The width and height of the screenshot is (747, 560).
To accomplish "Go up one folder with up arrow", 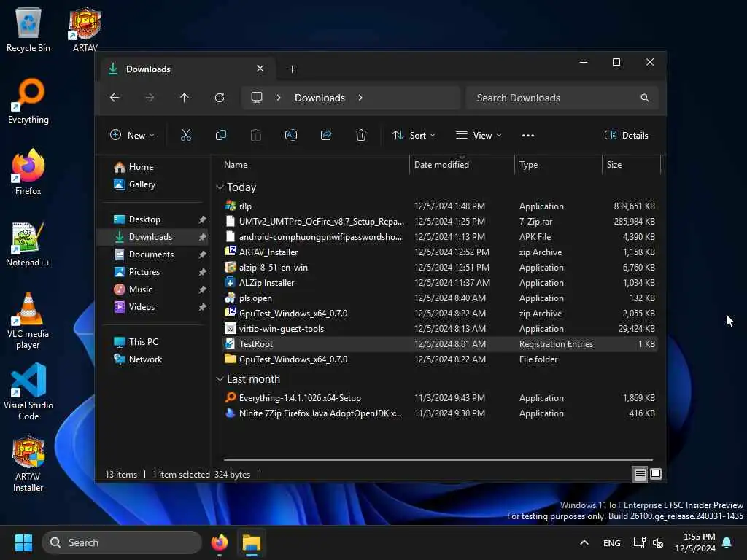I will coord(185,98).
